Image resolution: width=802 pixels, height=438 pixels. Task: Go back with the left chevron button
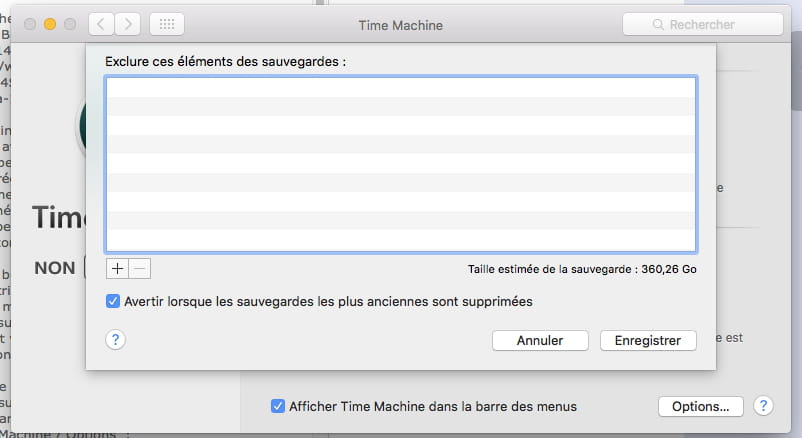101,24
